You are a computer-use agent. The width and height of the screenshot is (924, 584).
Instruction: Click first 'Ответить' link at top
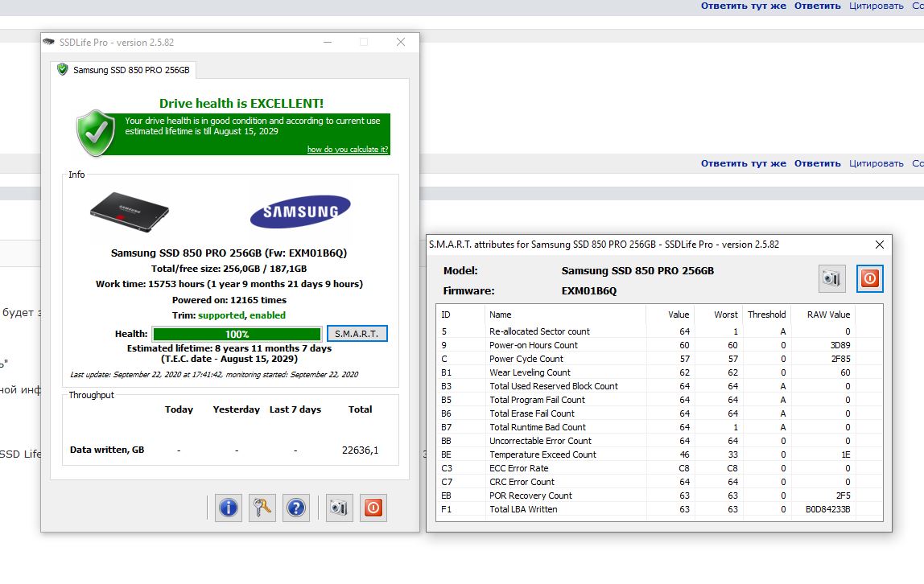(x=817, y=6)
